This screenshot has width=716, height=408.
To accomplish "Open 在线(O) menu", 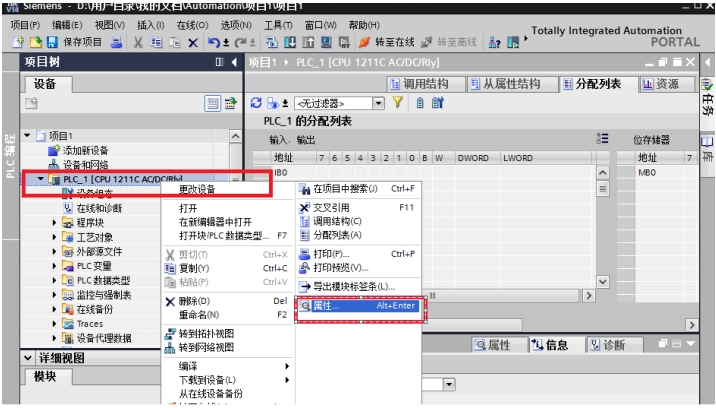I will pos(192,25).
